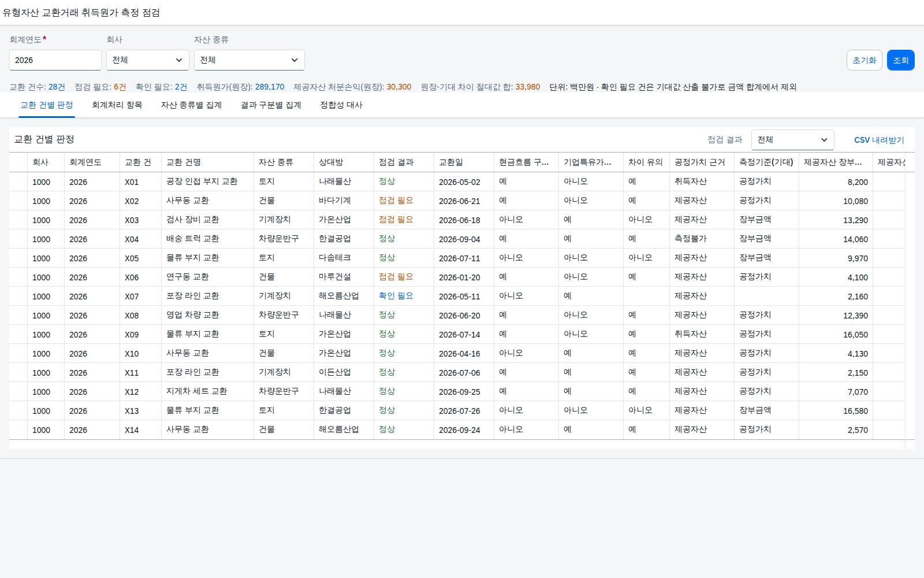Sort by 교환 건명 column header

coord(208,162)
